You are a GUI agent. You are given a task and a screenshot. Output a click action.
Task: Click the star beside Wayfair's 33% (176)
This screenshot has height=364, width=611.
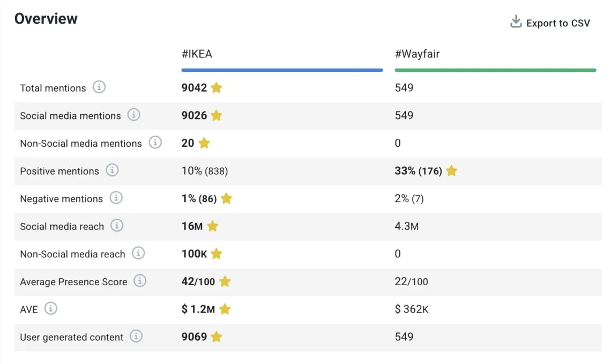(x=452, y=170)
